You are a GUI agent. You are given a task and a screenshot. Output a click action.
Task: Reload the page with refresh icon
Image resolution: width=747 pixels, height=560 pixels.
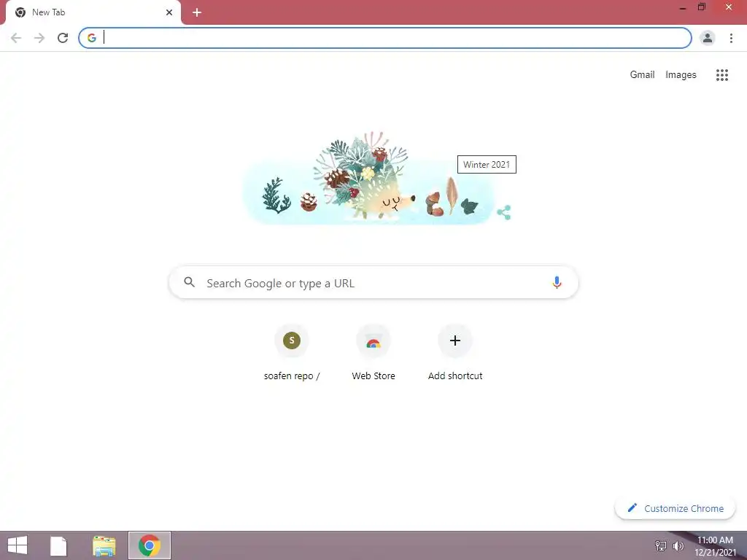[x=63, y=38]
